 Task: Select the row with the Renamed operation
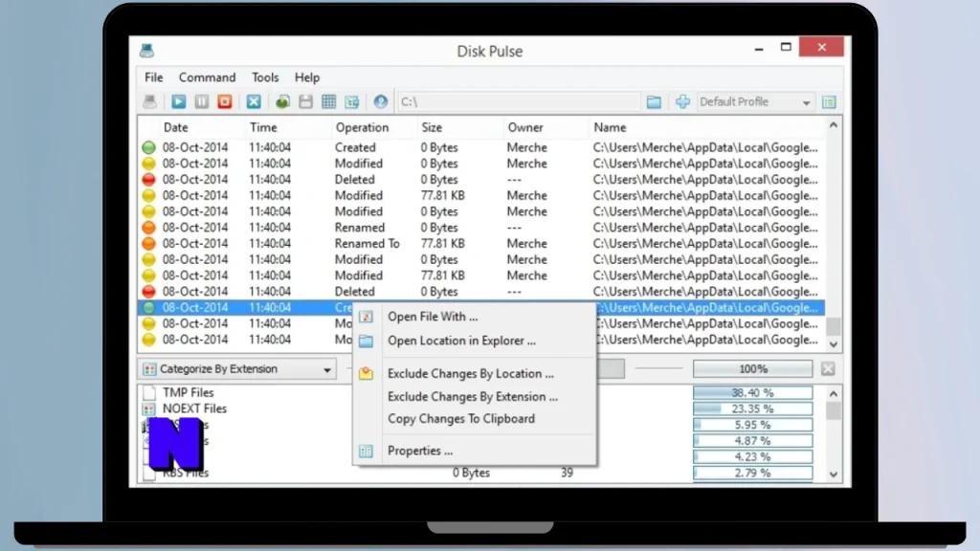(482, 228)
